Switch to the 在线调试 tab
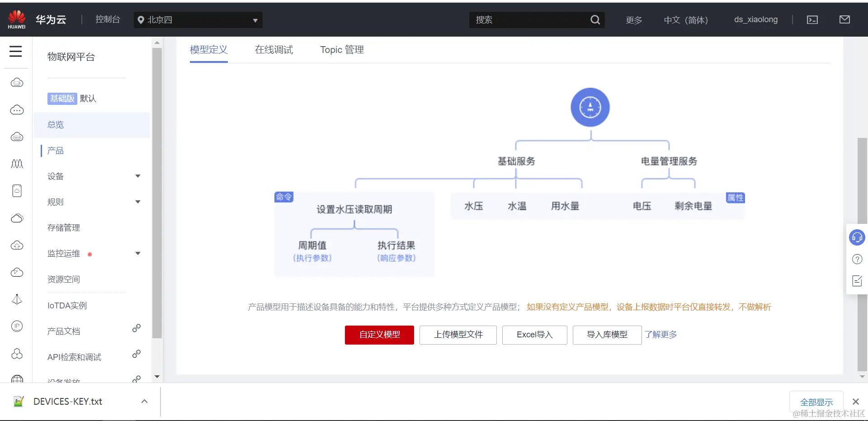The height and width of the screenshot is (421, 868). pos(274,50)
